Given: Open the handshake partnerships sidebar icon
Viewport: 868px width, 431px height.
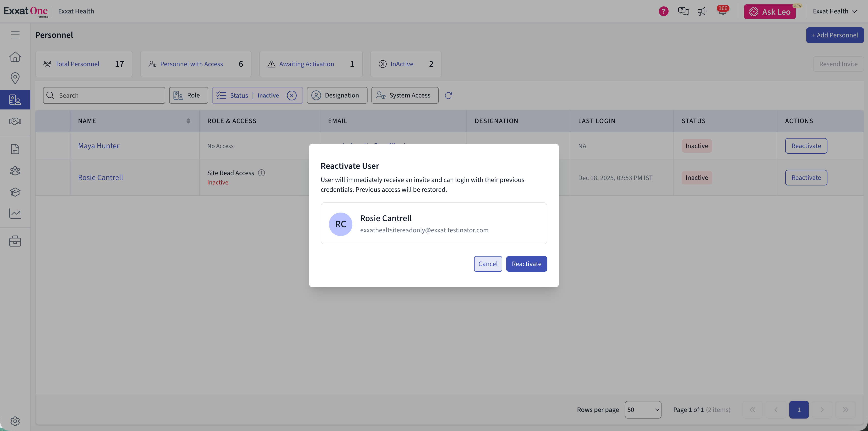Looking at the screenshot, I should [15, 121].
